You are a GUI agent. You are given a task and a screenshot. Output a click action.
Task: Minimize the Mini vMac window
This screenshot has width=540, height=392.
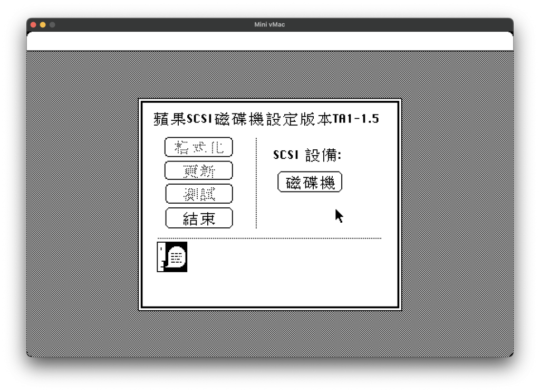(43, 25)
